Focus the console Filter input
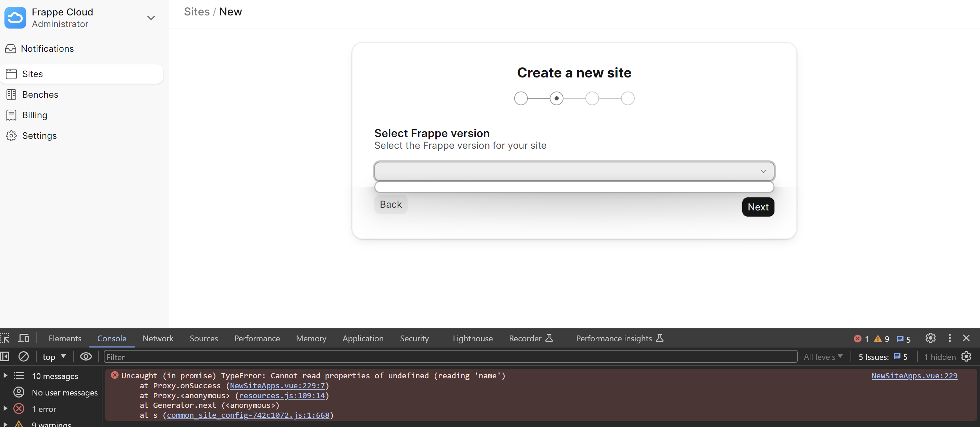 [x=450, y=357]
